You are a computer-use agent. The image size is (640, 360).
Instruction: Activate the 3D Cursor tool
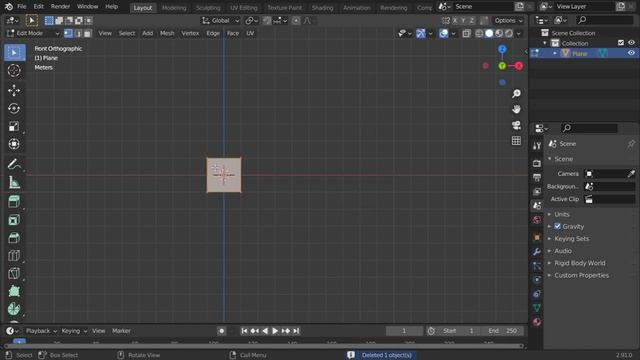[14, 70]
